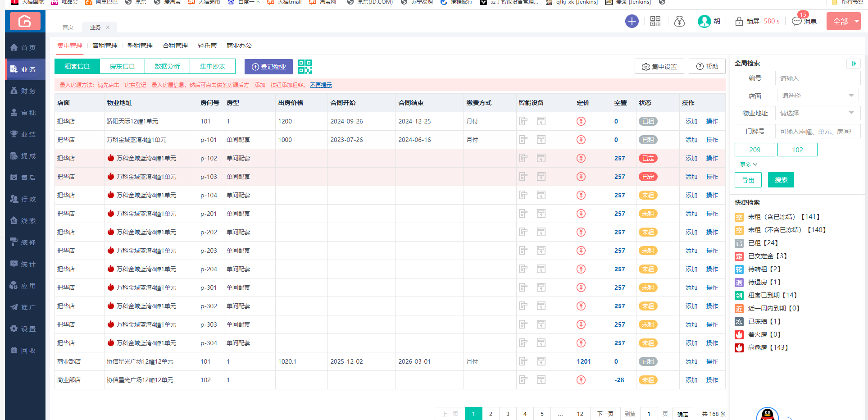Click fire icon on room p-203 address

point(111,250)
